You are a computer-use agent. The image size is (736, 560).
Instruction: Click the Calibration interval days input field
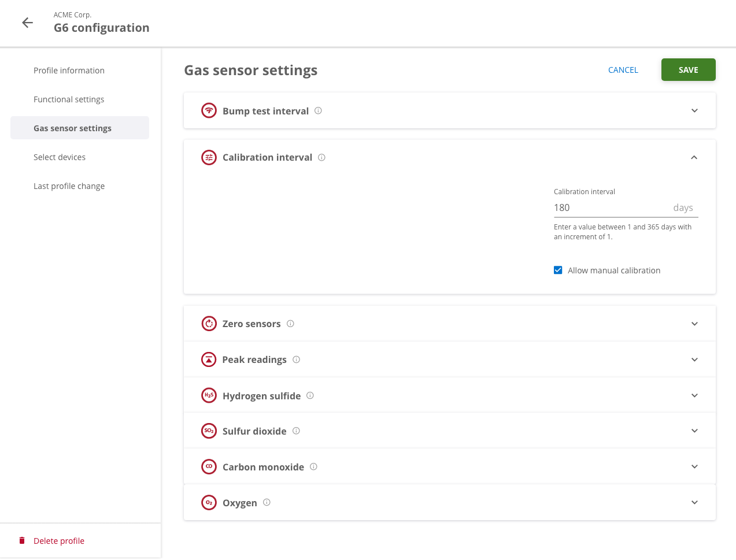610,207
